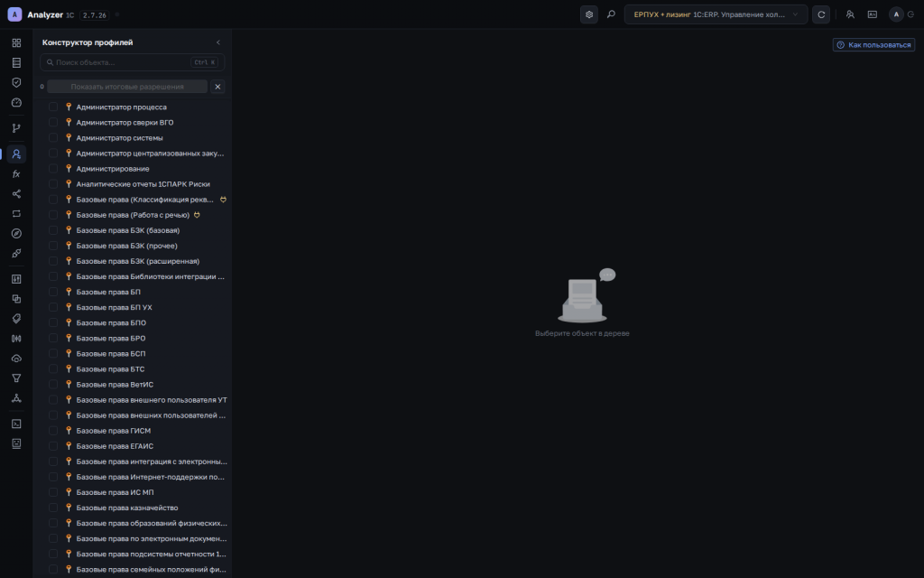Click 'Базовые права БРО' row text
Image resolution: width=924 pixels, height=578 pixels.
pyautogui.click(x=111, y=339)
